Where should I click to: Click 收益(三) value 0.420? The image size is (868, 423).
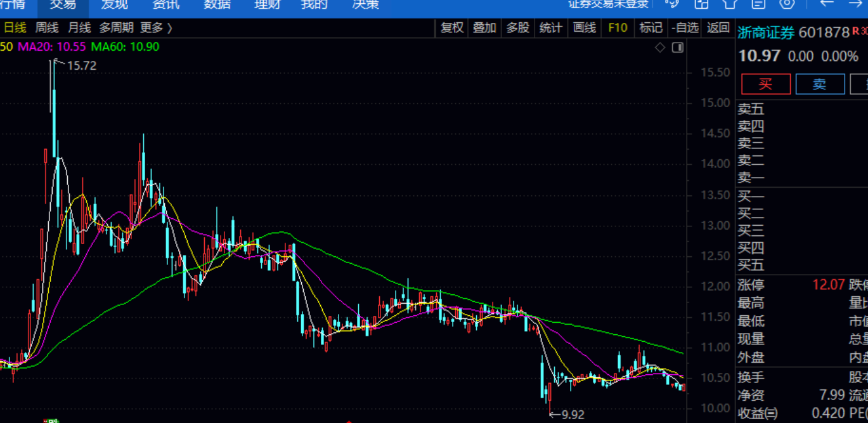(x=827, y=413)
